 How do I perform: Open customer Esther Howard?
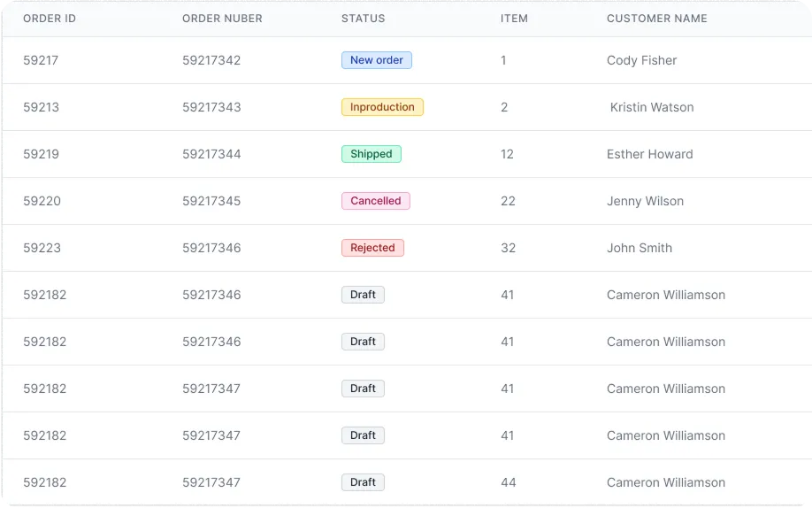coord(649,154)
